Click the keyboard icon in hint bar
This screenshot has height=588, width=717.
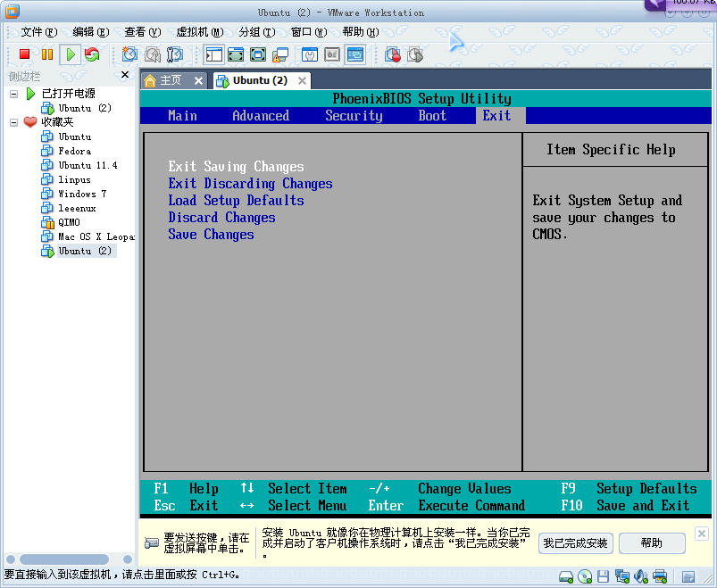click(151, 542)
